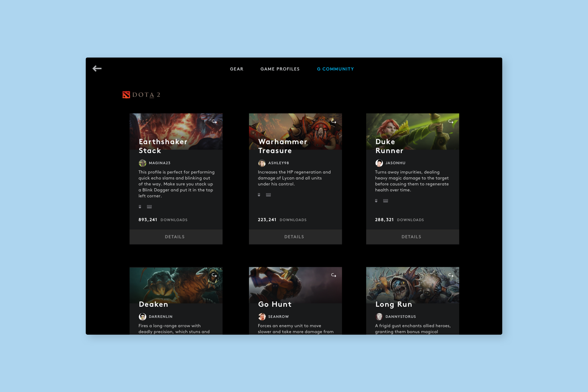Click the Duke Runner description text
The height and width of the screenshot is (392, 588).
412,181
